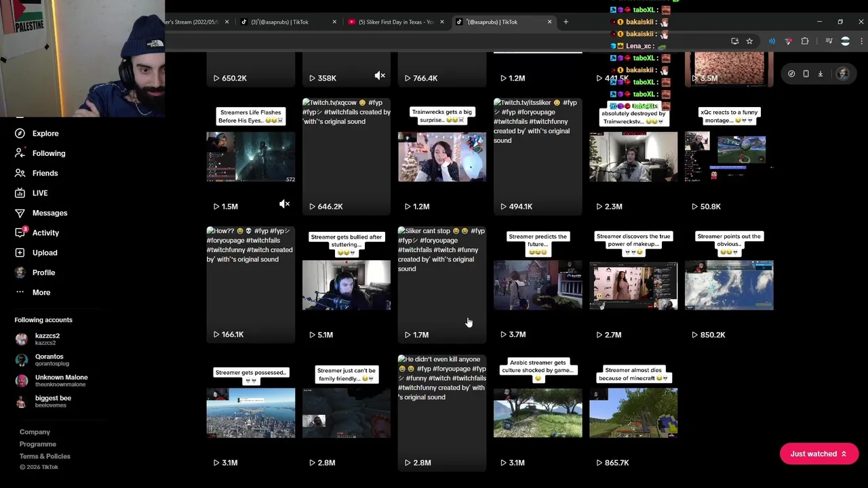Click the blue sound-wave extension icon
The image size is (868, 488).
point(772,41)
